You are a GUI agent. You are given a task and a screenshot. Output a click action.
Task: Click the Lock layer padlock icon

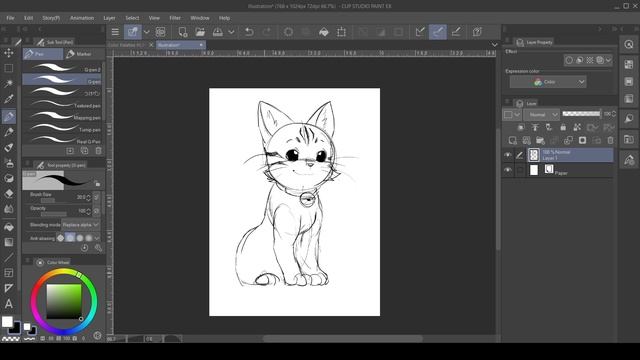563,128
